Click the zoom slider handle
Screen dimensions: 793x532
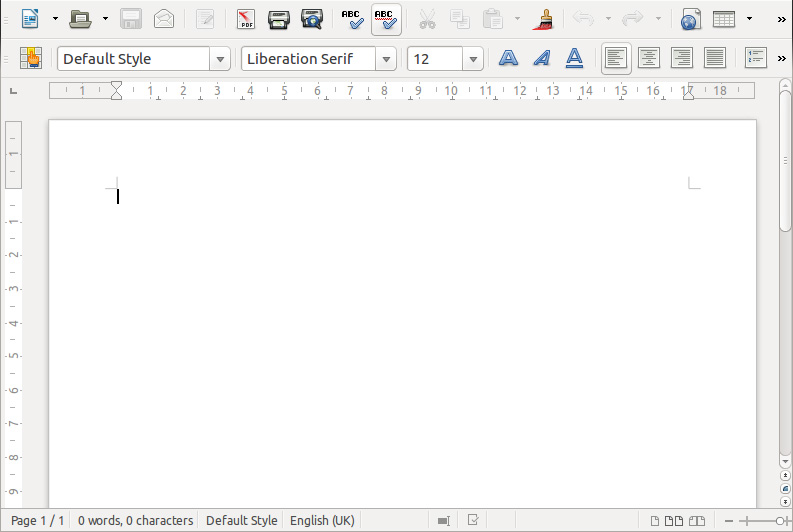pyautogui.click(x=779, y=521)
